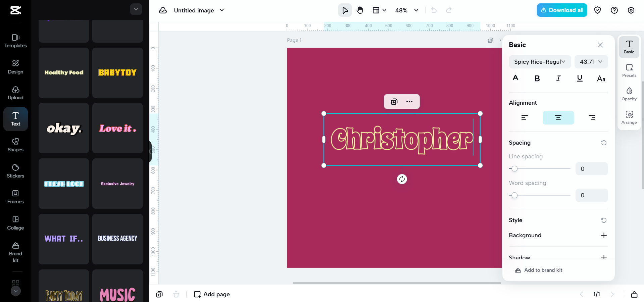Open the Templates sidebar panel

[15, 41]
